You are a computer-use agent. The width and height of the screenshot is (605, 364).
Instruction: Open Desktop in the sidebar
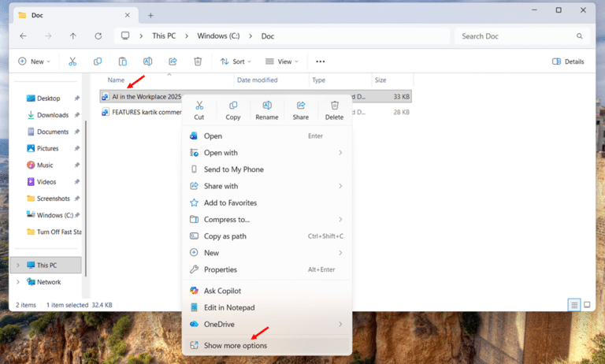[49, 98]
